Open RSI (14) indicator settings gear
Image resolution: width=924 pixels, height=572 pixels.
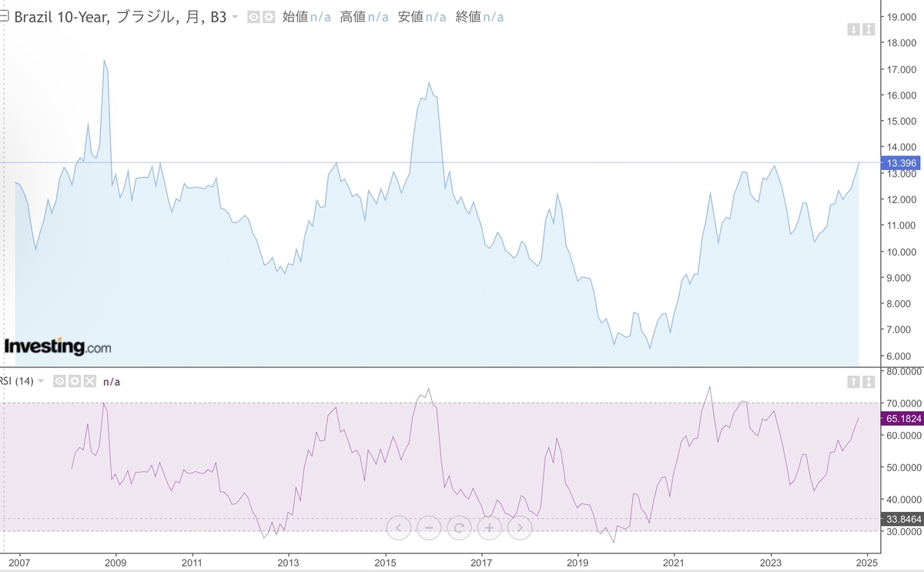click(x=75, y=381)
